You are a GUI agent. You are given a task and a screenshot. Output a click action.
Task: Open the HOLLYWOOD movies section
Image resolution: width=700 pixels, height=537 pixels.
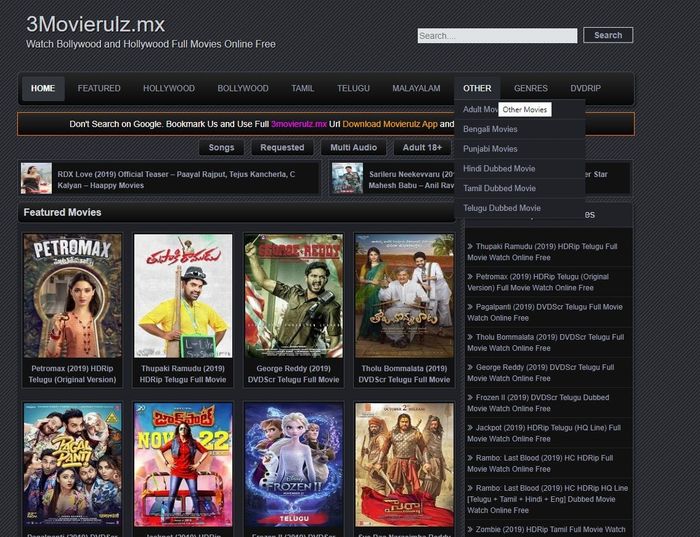[x=169, y=88]
